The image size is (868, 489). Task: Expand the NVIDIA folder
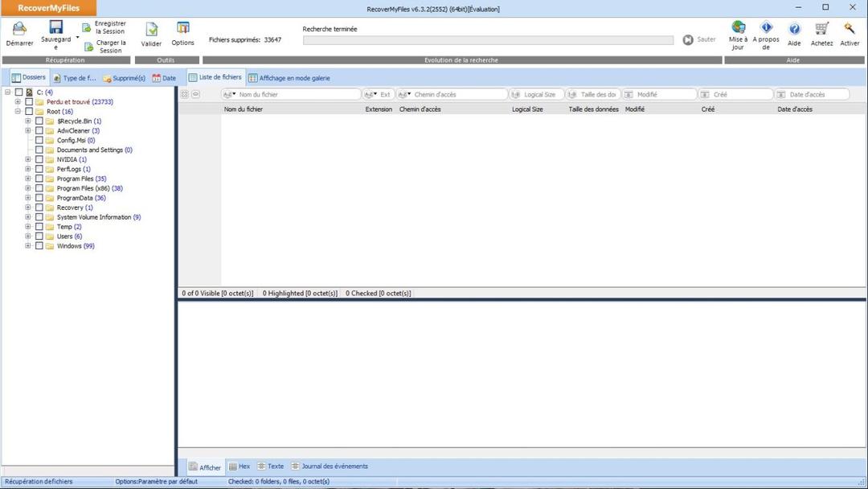tap(27, 159)
